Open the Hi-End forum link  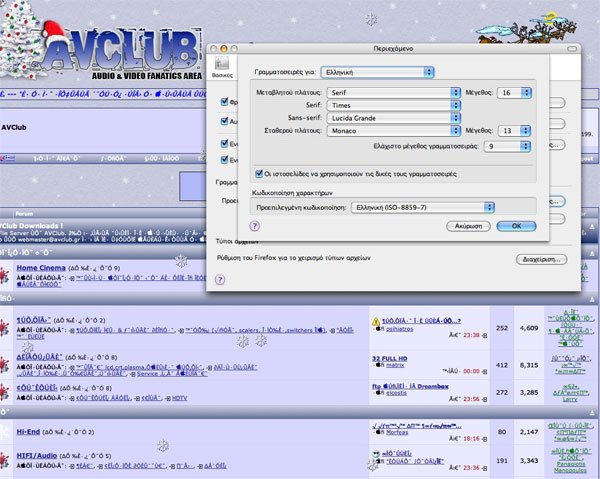28,432
